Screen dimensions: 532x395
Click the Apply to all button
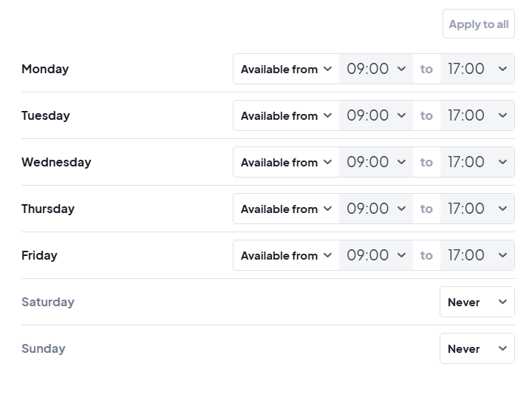tap(478, 24)
